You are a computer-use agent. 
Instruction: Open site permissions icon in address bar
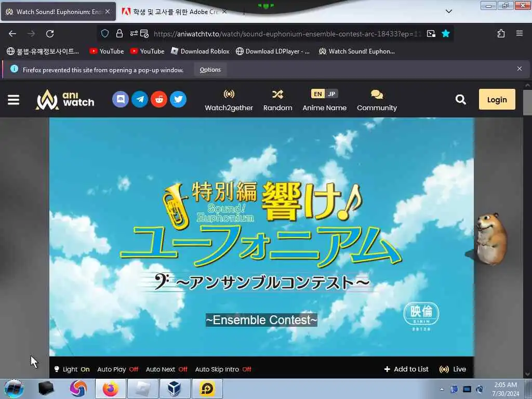point(134,34)
